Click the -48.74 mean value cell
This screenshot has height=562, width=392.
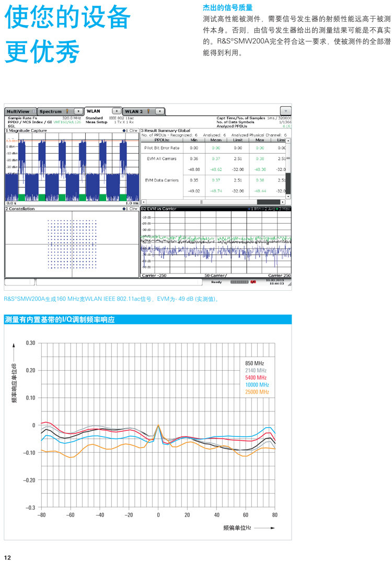[x=216, y=191]
